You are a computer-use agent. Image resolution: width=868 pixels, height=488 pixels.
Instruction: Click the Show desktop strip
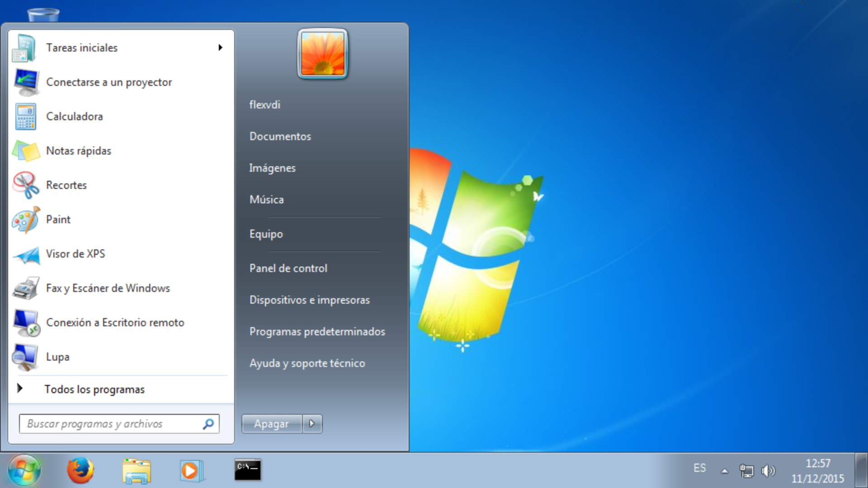(x=861, y=470)
